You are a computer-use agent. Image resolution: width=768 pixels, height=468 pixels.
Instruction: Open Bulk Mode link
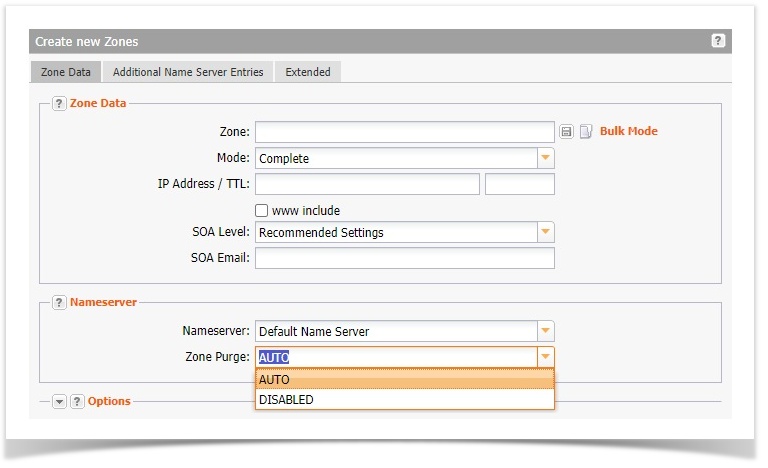click(x=628, y=131)
